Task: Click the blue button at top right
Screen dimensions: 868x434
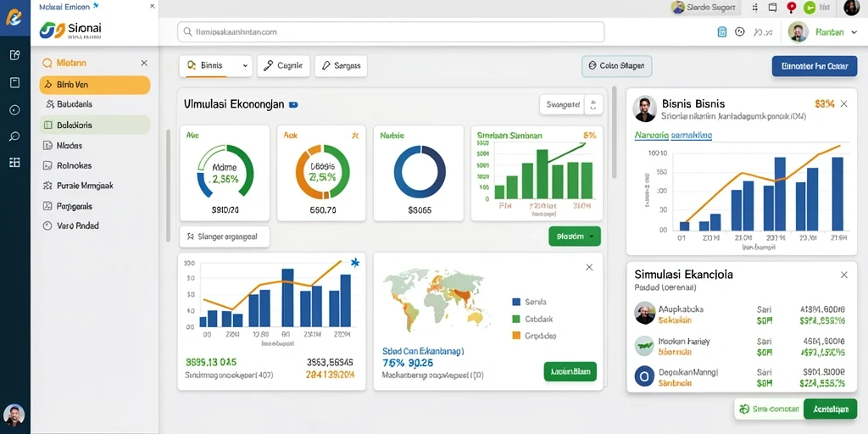Action: (x=815, y=66)
